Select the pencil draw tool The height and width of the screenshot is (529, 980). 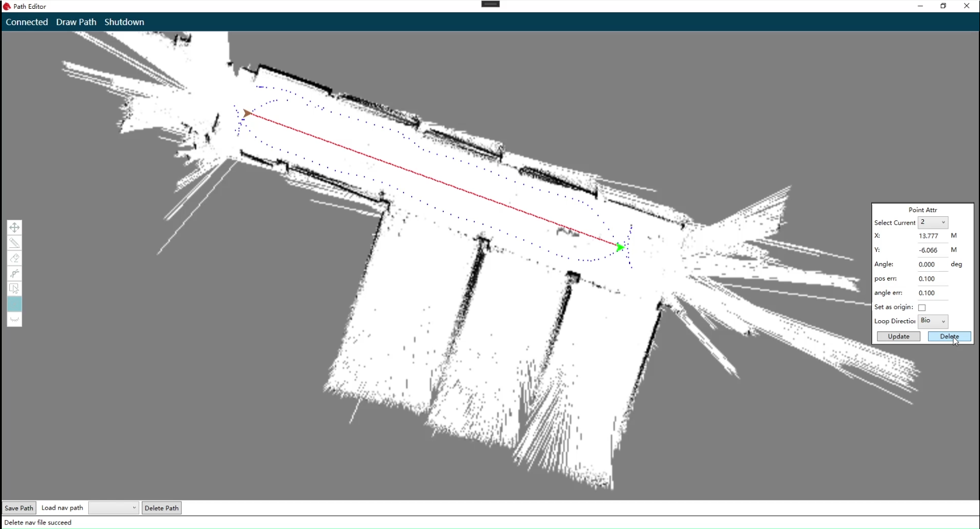click(x=15, y=243)
